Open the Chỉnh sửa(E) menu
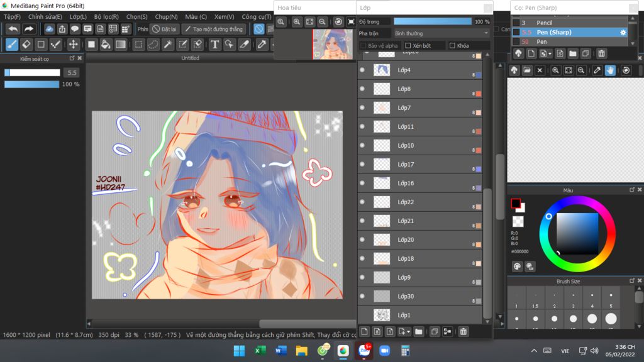Viewport: 644px width, 362px height. coord(45,17)
